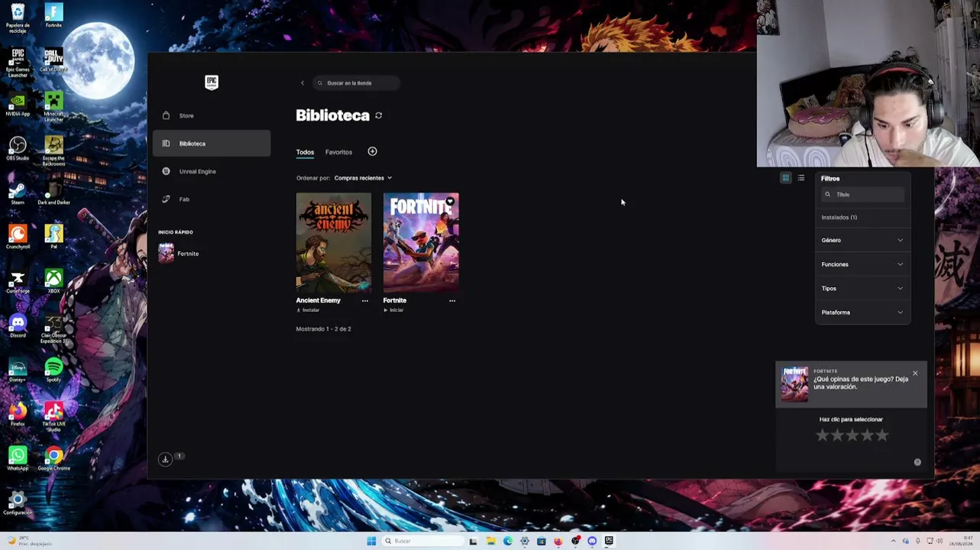Apply the 'Instalados (1)' filter
The width and height of the screenshot is (980, 550).
(839, 218)
